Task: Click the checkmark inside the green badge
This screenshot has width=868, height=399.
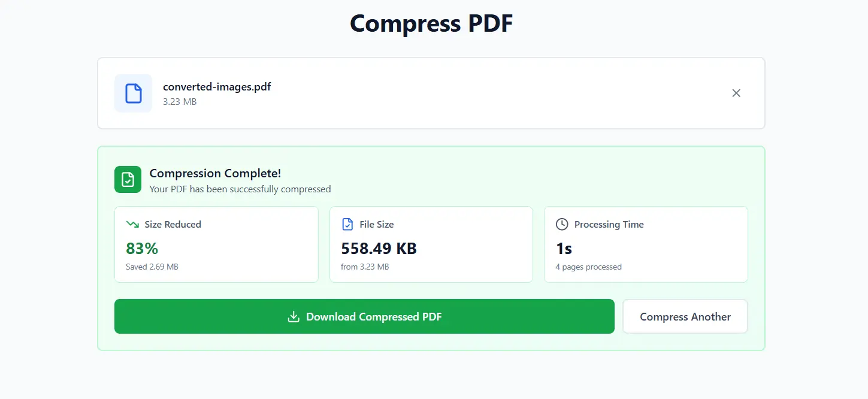Action: pos(127,179)
